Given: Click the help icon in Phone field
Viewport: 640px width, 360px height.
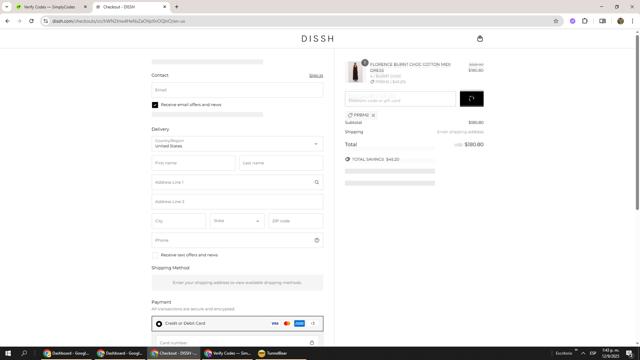Looking at the screenshot, I should click(317, 240).
